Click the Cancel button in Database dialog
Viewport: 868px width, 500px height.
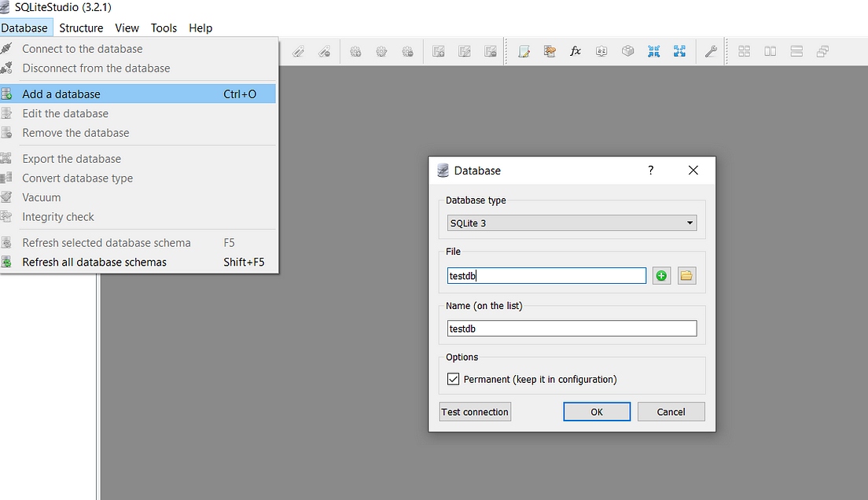671,412
